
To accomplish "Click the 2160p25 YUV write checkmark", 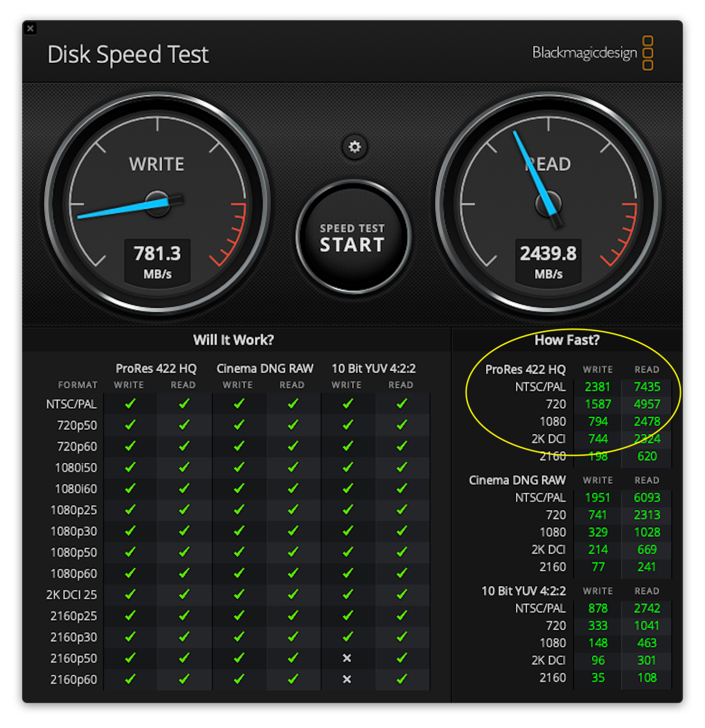I will [348, 616].
